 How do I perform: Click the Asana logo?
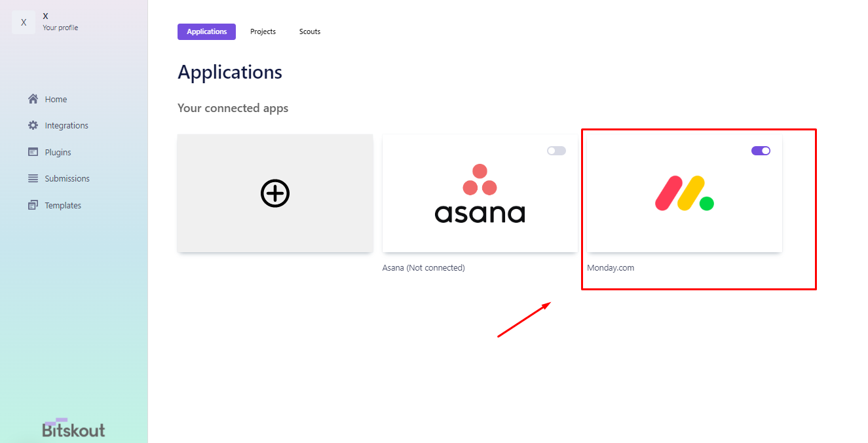coord(480,193)
